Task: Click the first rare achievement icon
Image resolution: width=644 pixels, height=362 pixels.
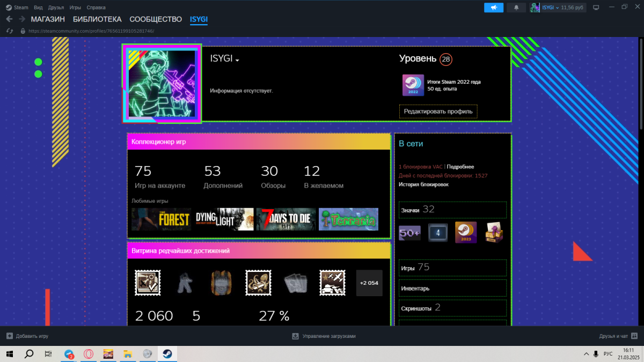Action: (147, 283)
